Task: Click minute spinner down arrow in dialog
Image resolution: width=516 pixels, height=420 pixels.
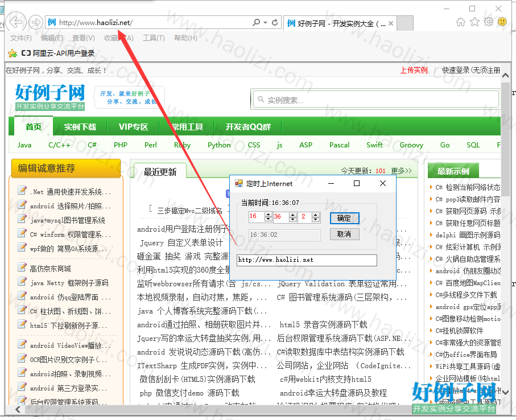Action: tap(293, 219)
